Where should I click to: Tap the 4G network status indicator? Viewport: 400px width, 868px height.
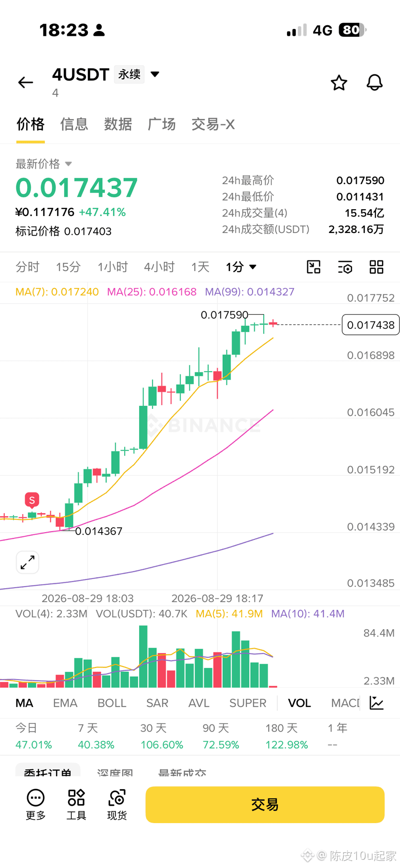click(322, 30)
